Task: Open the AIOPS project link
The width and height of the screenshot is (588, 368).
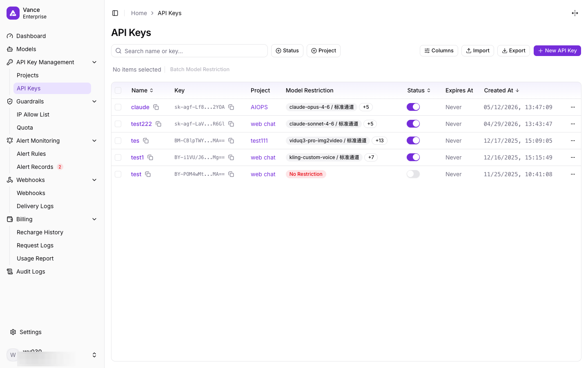Action: pyautogui.click(x=259, y=107)
